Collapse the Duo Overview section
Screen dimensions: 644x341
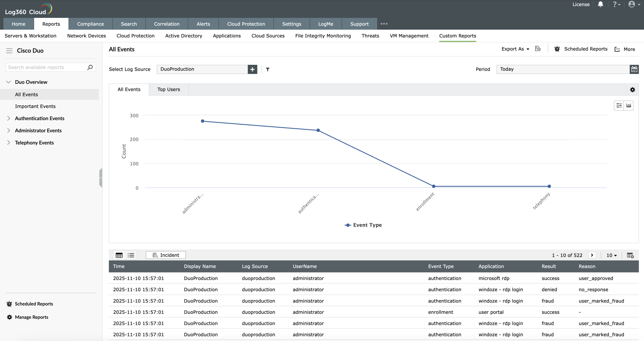click(x=9, y=82)
